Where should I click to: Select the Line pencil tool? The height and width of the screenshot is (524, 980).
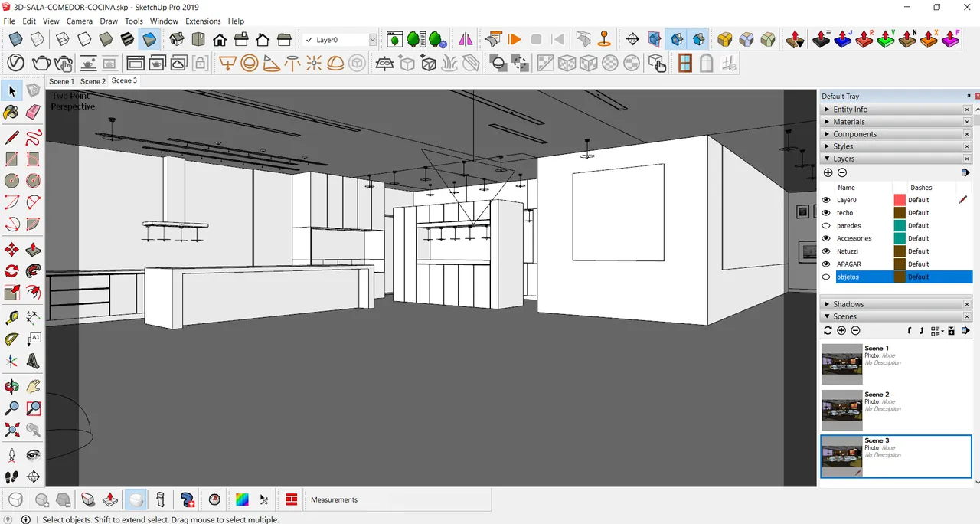(x=12, y=138)
